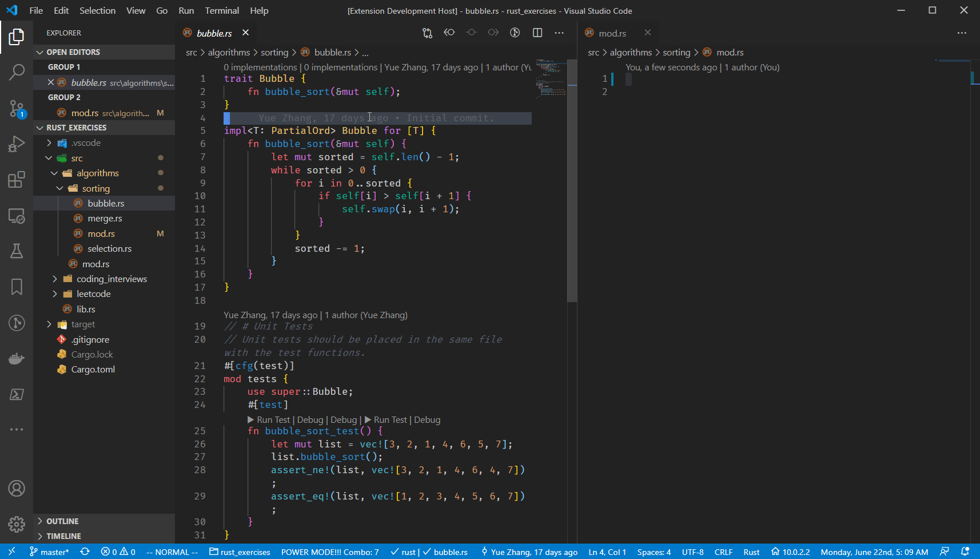The height and width of the screenshot is (559, 980).
Task: Open errors and warnings count in status bar
Action: point(118,552)
